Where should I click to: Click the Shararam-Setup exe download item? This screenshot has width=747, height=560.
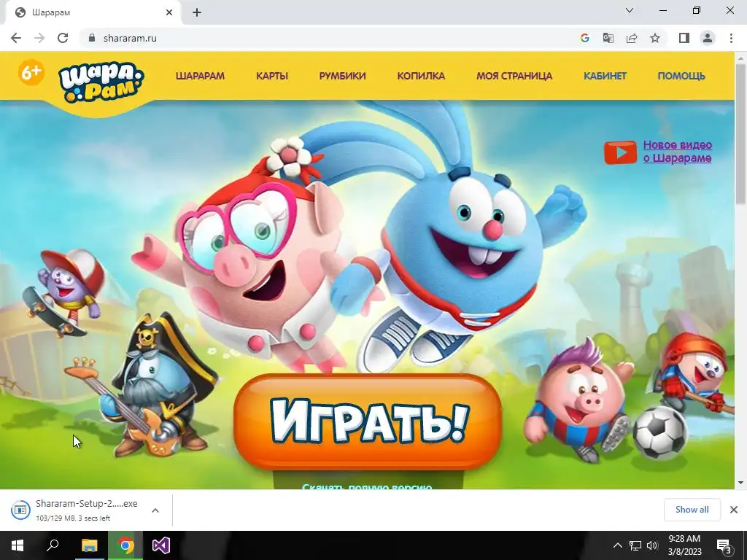(86, 510)
